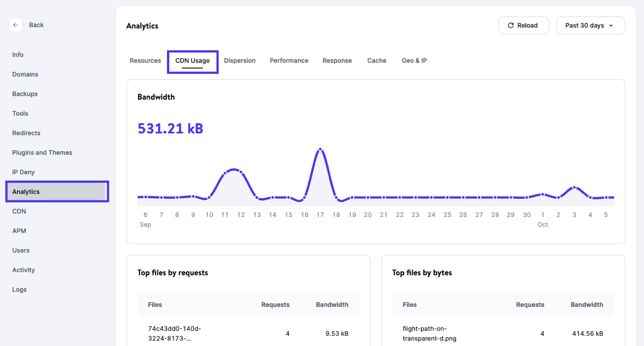The image size is (644, 346).
Task: Open the Domains sidebar section
Action: 25,74
